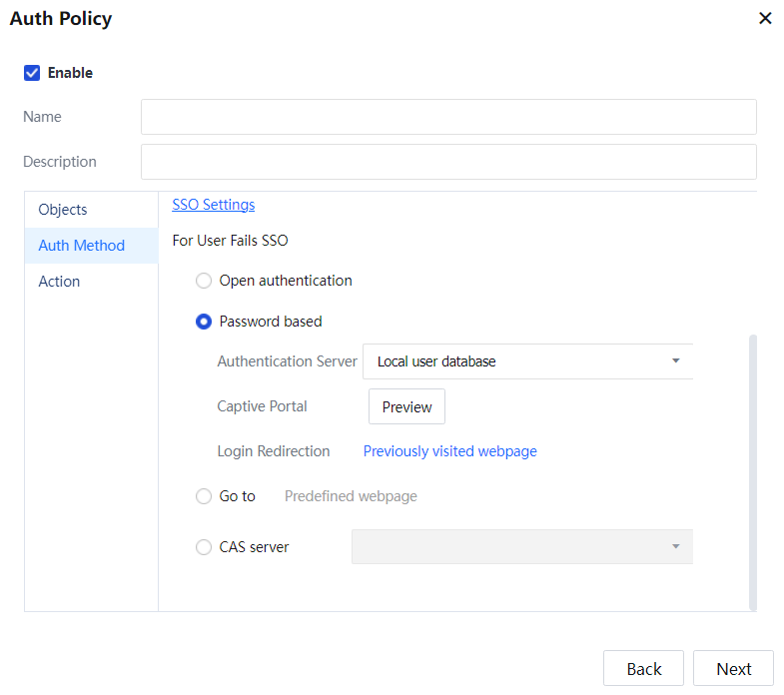This screenshot has width=784, height=695.
Task: Open the CAS server dropdown list
Action: click(521, 547)
